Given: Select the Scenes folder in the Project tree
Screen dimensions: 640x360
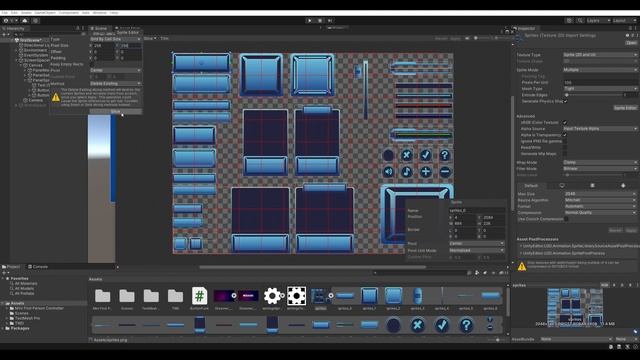Looking at the screenshot, I should (x=21, y=313).
